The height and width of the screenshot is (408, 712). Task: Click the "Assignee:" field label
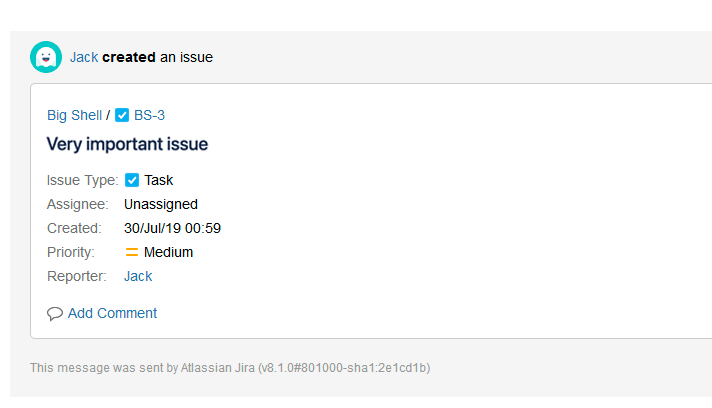(77, 204)
